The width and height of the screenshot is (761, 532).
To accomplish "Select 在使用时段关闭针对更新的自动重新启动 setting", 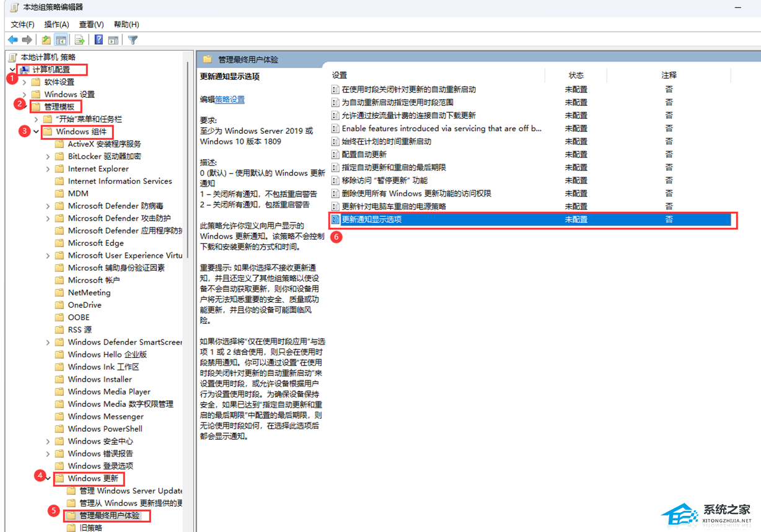I will click(x=408, y=89).
